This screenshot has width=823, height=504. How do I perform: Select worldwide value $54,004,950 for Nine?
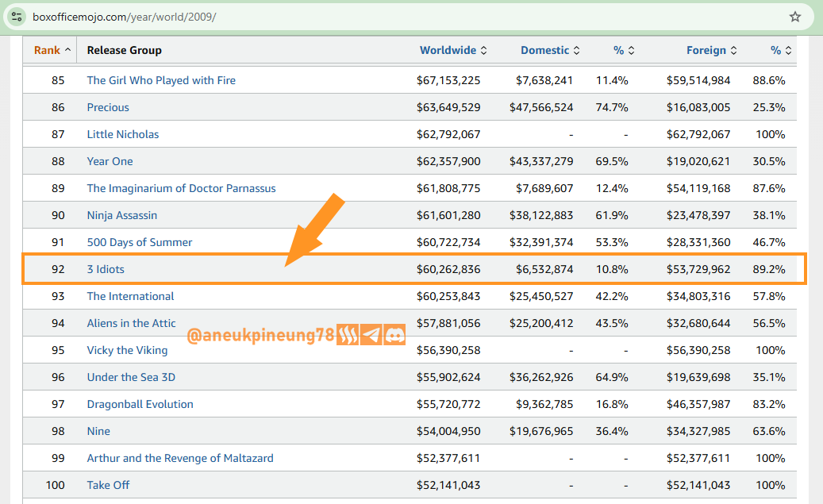pyautogui.click(x=448, y=431)
